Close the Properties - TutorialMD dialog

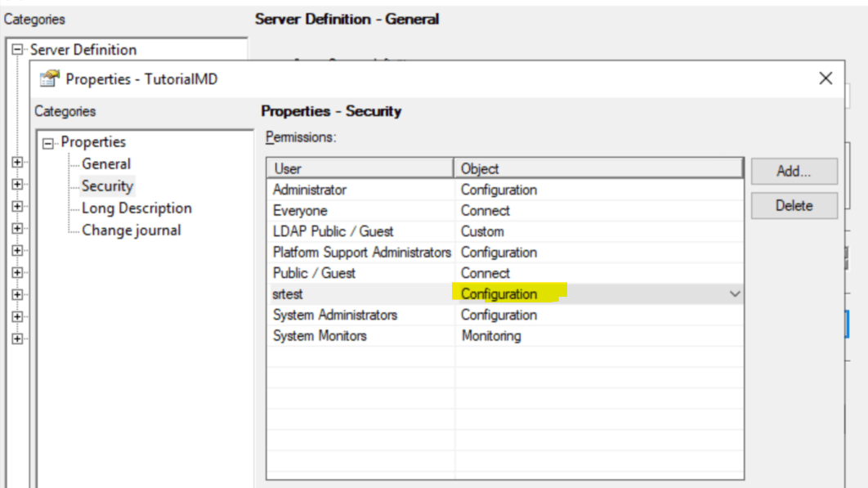click(825, 78)
